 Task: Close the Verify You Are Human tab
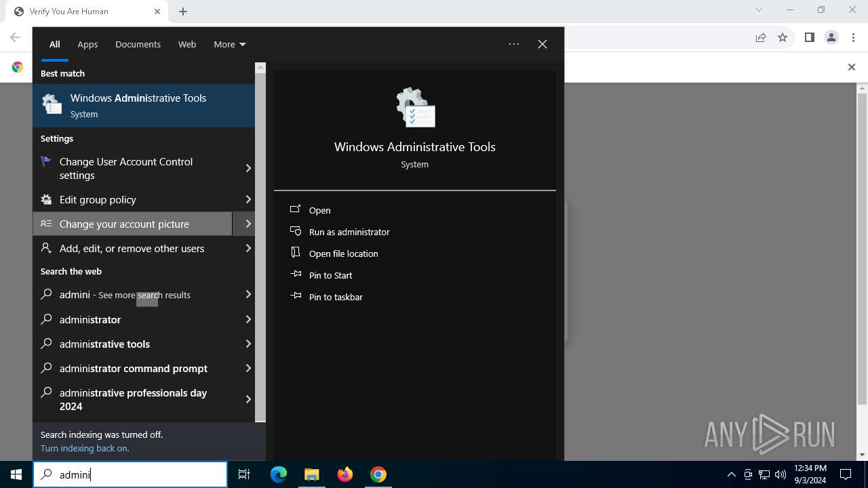[x=157, y=12]
